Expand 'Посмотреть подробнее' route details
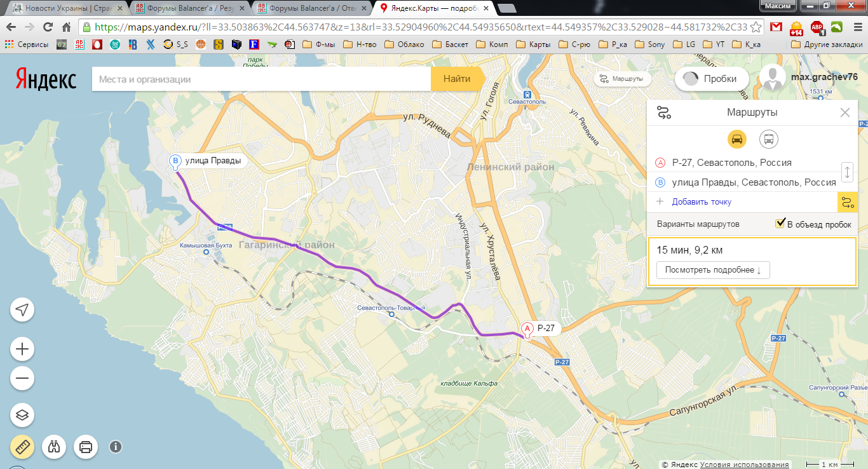The height and width of the screenshot is (469, 868). tap(713, 269)
